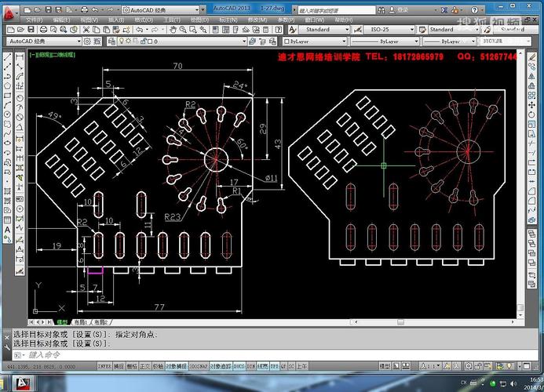Image resolution: width=544 pixels, height=392 pixels.
Task: Click the Save disk icon in standard toolbar
Action: point(31,30)
